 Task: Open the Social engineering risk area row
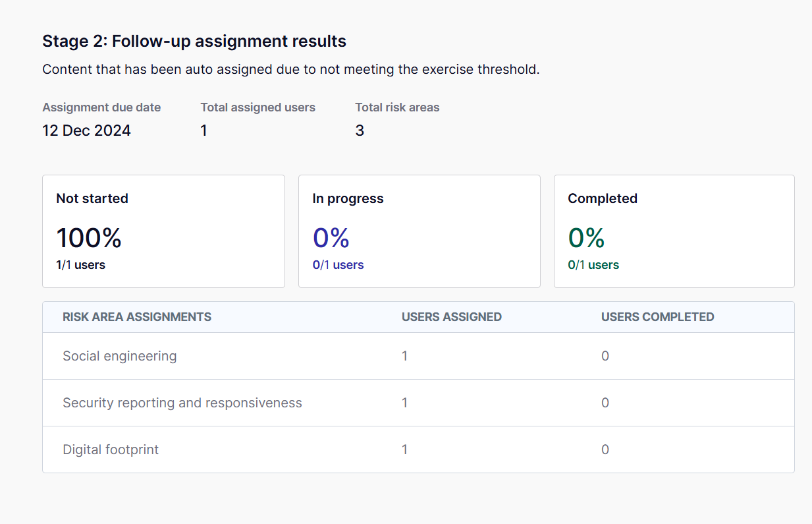pyautogui.click(x=120, y=356)
